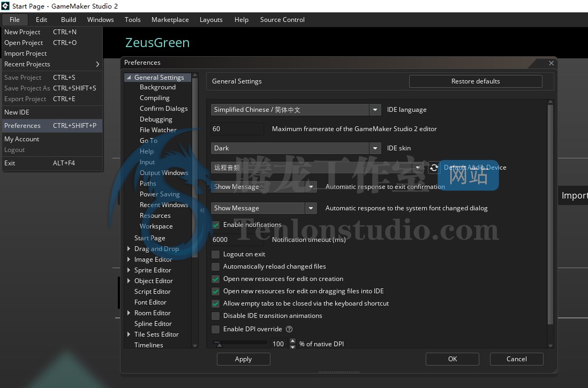
Task: Toggle Allow empty tabs to be closed via shortcut
Action: click(216, 303)
